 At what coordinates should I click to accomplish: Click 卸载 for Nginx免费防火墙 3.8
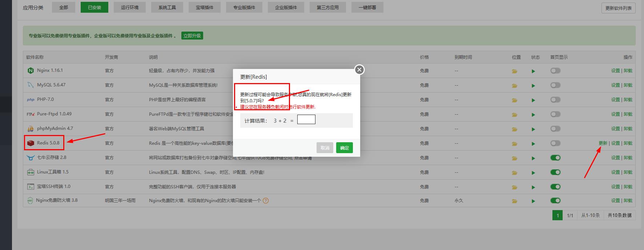tap(628, 200)
